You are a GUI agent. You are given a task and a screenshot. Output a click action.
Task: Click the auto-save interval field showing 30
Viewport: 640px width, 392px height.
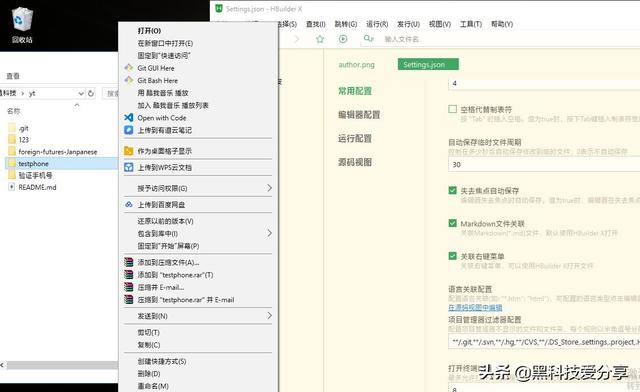coord(544,164)
